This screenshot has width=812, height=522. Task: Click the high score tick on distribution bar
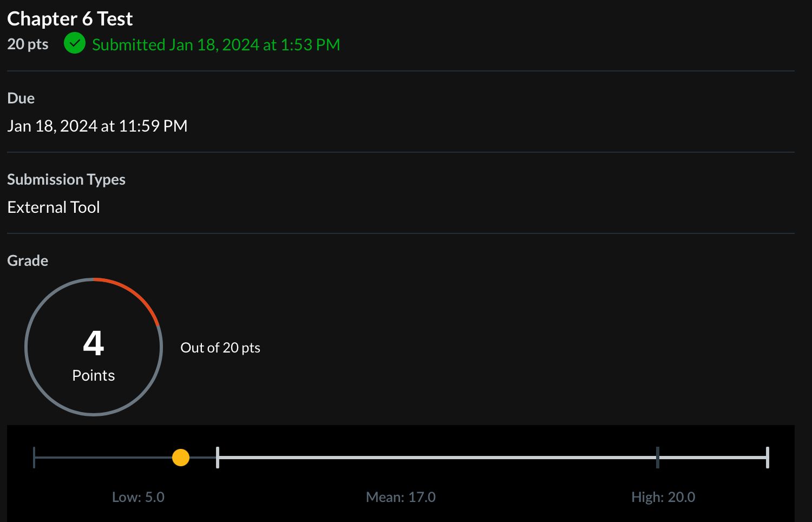(x=767, y=458)
